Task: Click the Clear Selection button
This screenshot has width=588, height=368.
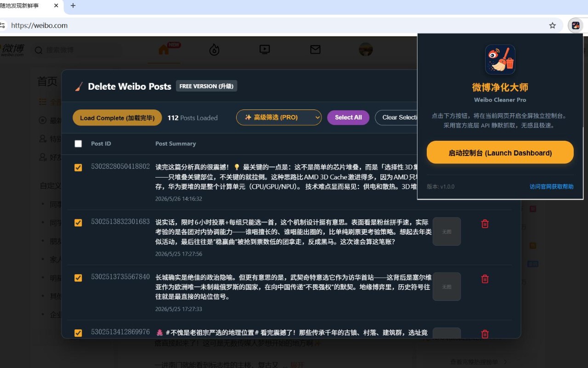Action: pyautogui.click(x=396, y=117)
